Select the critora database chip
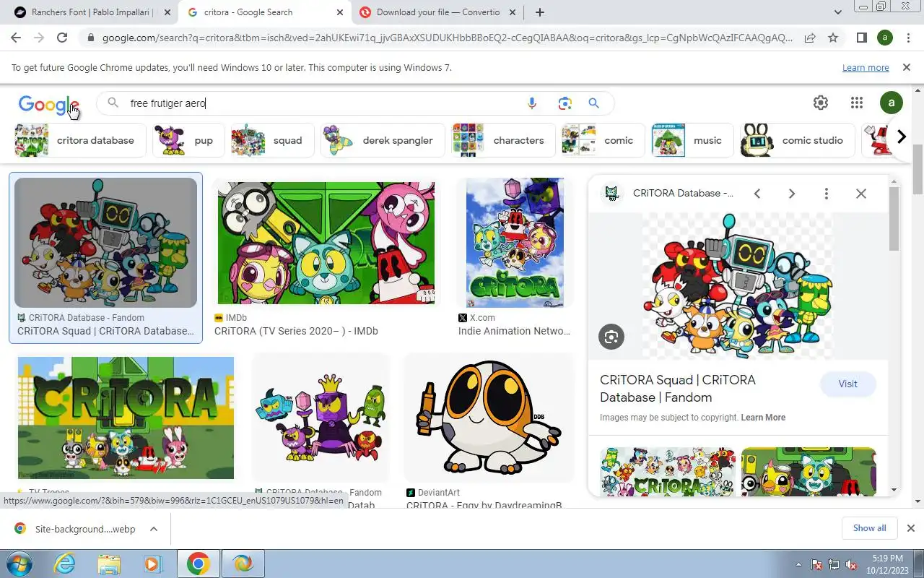This screenshot has height=578, width=924. tap(80, 140)
